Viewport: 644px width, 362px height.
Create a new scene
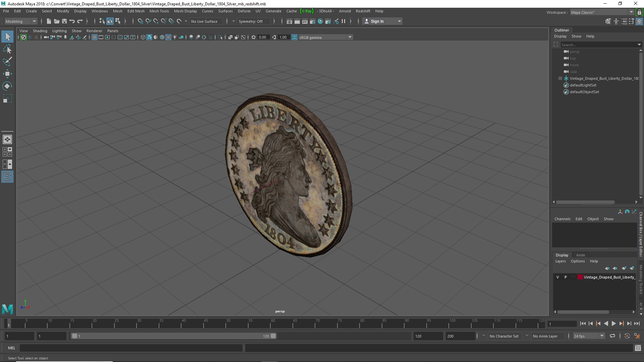[49, 21]
